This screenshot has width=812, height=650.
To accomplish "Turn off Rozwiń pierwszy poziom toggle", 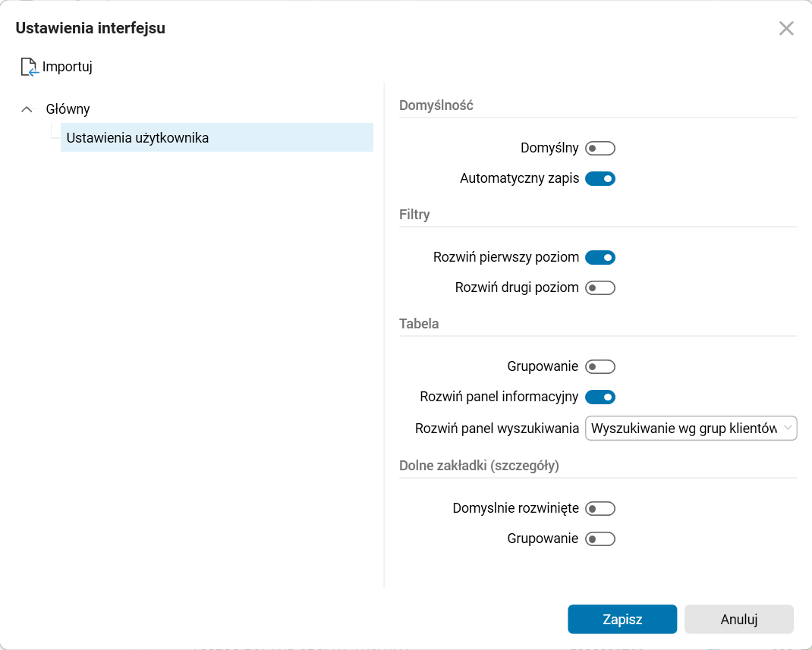I will (x=600, y=257).
